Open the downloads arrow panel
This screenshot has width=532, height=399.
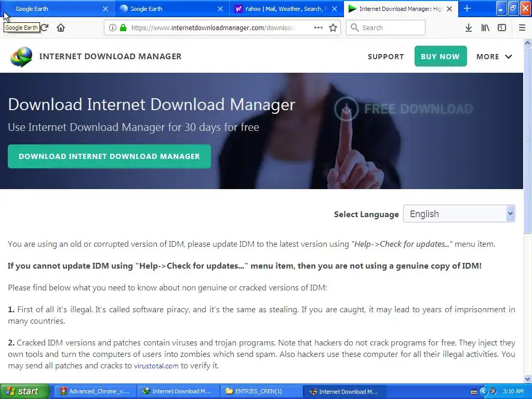pyautogui.click(x=469, y=28)
